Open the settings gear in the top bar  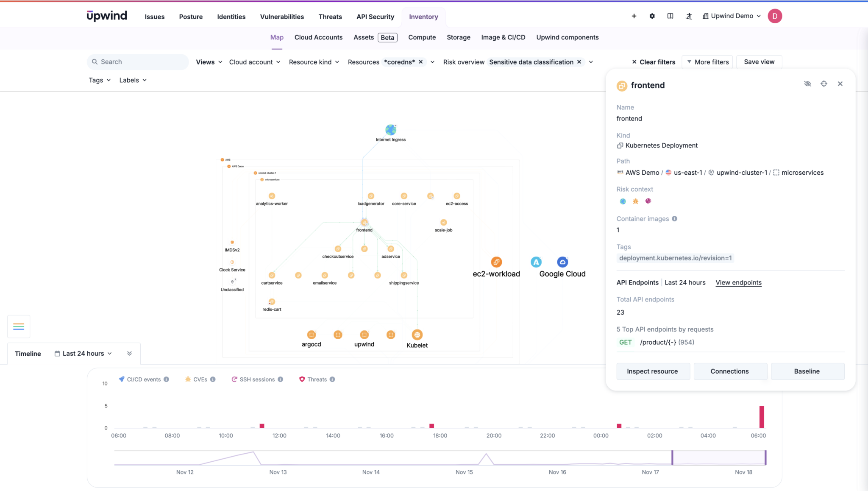click(x=652, y=16)
